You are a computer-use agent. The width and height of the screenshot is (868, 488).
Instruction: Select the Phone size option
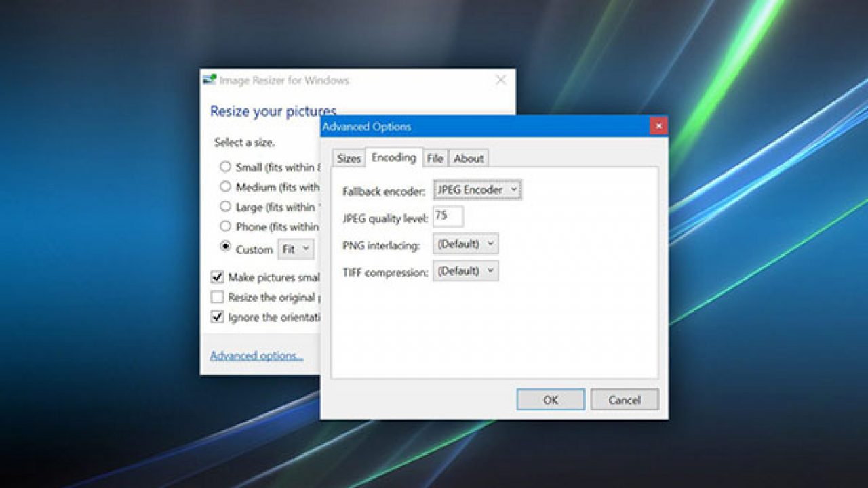click(226, 227)
